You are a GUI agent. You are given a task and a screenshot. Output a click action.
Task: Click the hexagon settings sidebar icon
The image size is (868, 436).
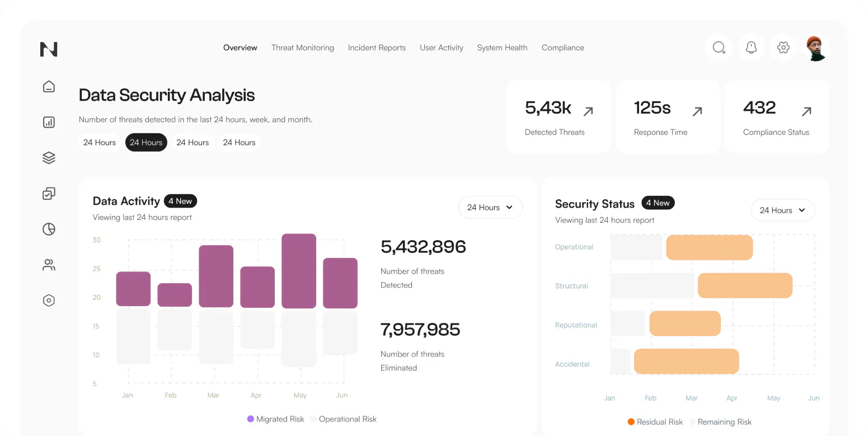pyautogui.click(x=49, y=301)
